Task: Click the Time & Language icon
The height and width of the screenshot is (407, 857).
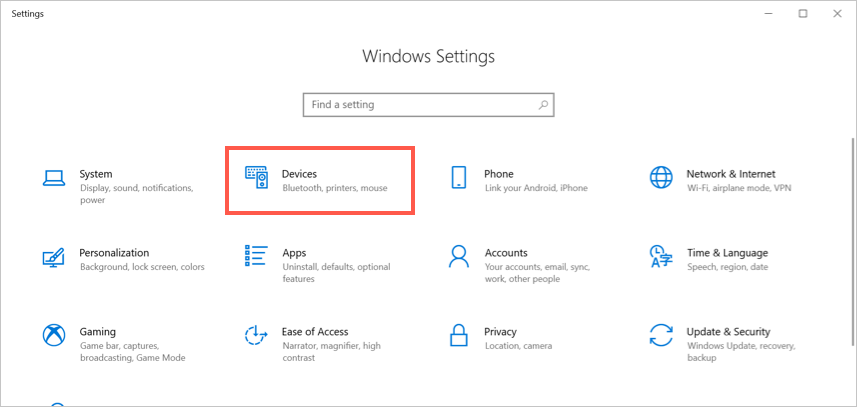Action: click(x=661, y=257)
